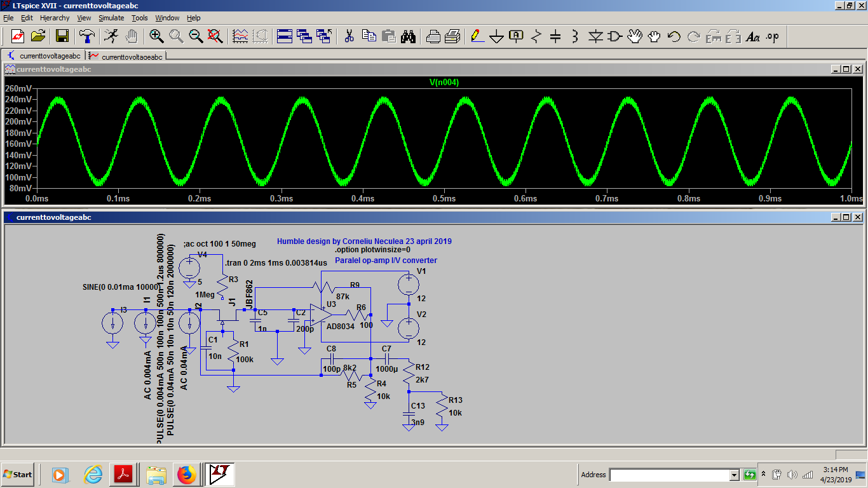Click the Copy icon in the toolbar
868x488 pixels.
(x=369, y=36)
